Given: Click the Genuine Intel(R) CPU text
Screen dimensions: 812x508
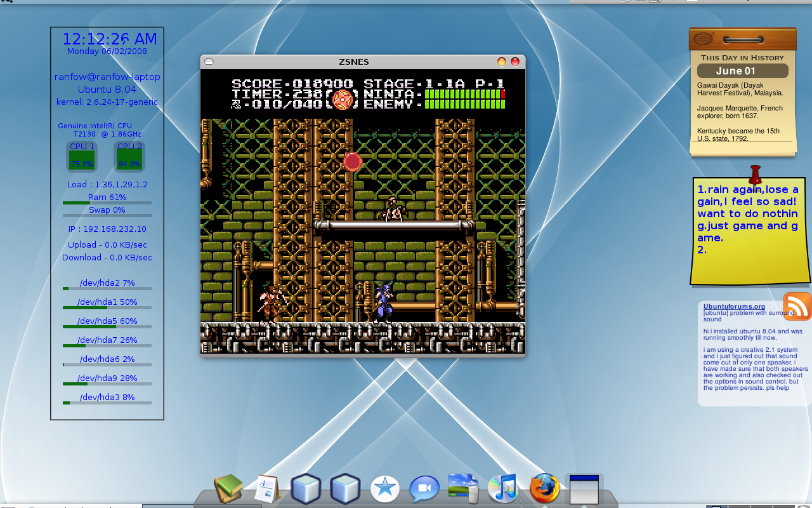Looking at the screenshot, I should coord(95,126).
